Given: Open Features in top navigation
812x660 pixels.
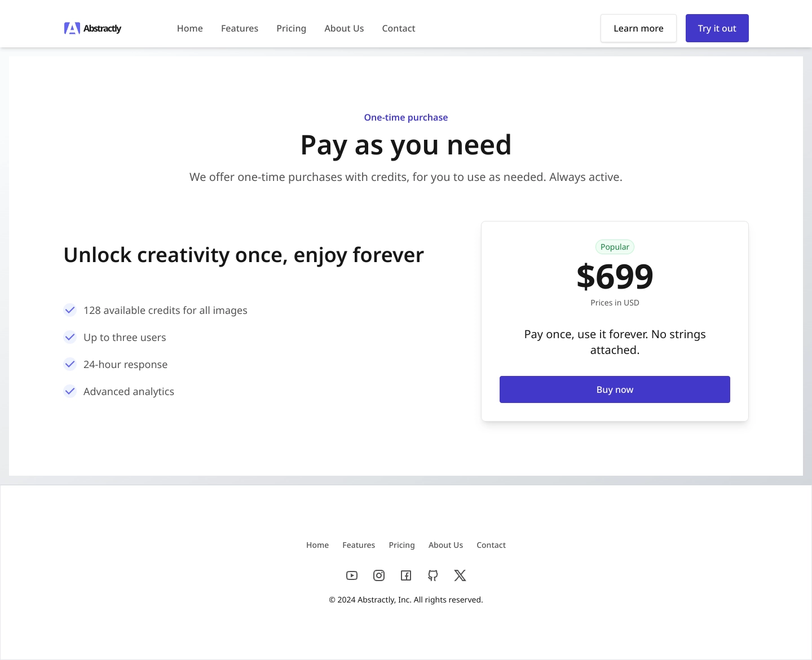Looking at the screenshot, I should [x=240, y=28].
